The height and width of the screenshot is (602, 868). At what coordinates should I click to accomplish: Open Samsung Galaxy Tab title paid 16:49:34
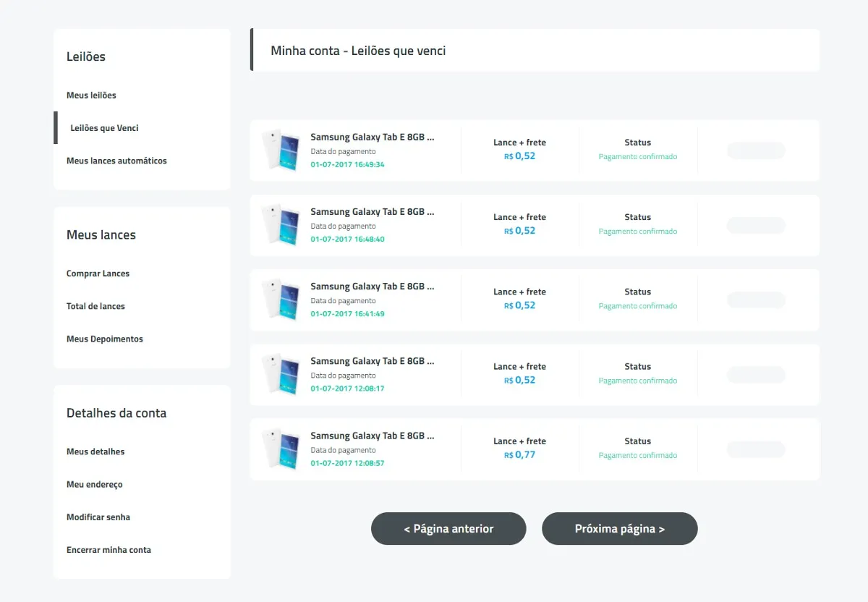(x=373, y=137)
